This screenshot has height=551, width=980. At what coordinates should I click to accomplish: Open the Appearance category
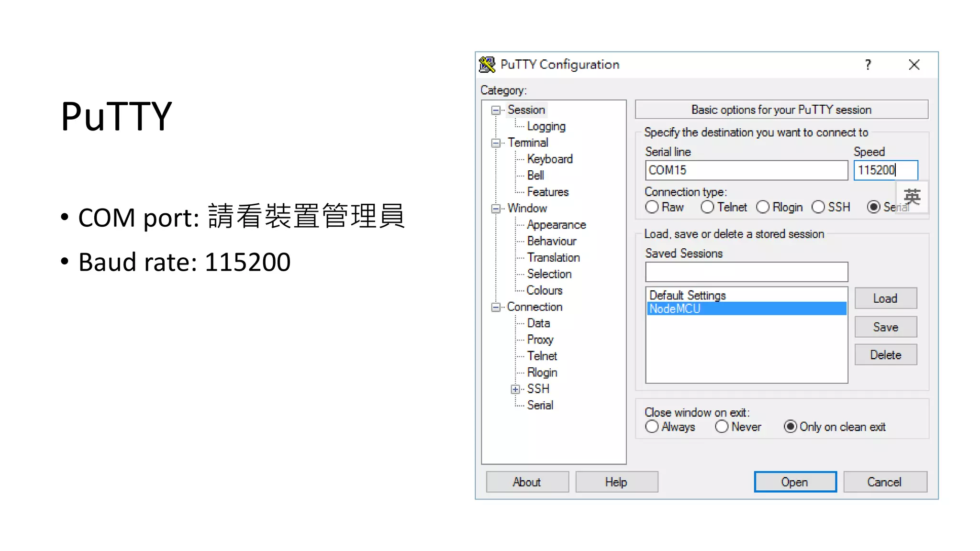click(557, 225)
